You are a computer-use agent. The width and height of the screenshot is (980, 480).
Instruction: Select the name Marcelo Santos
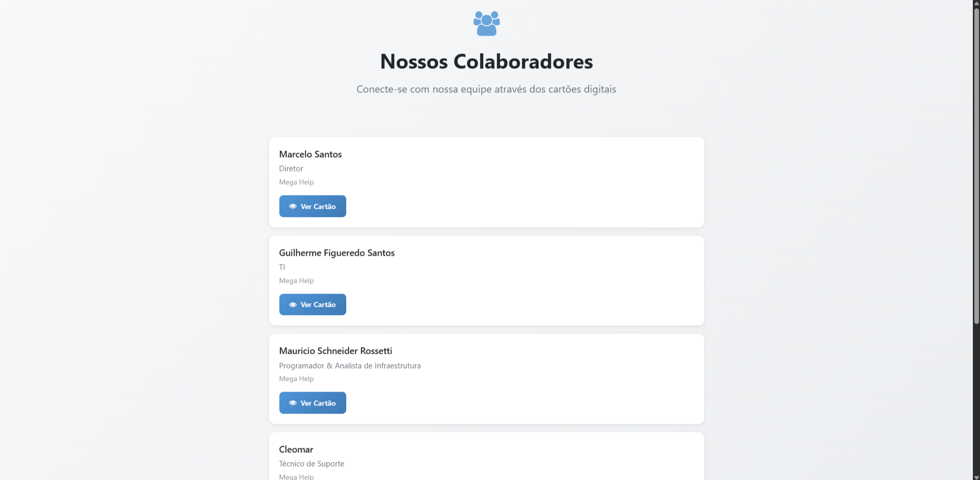[x=310, y=154]
